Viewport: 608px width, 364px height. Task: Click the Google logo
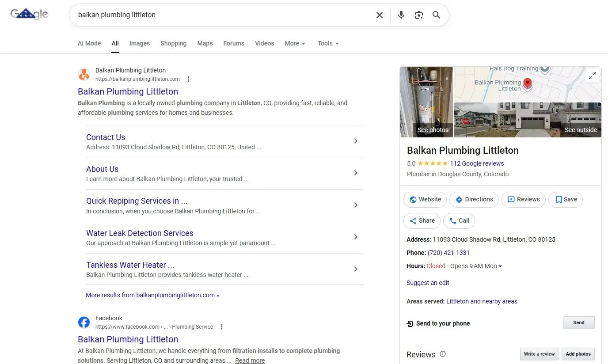click(x=29, y=14)
